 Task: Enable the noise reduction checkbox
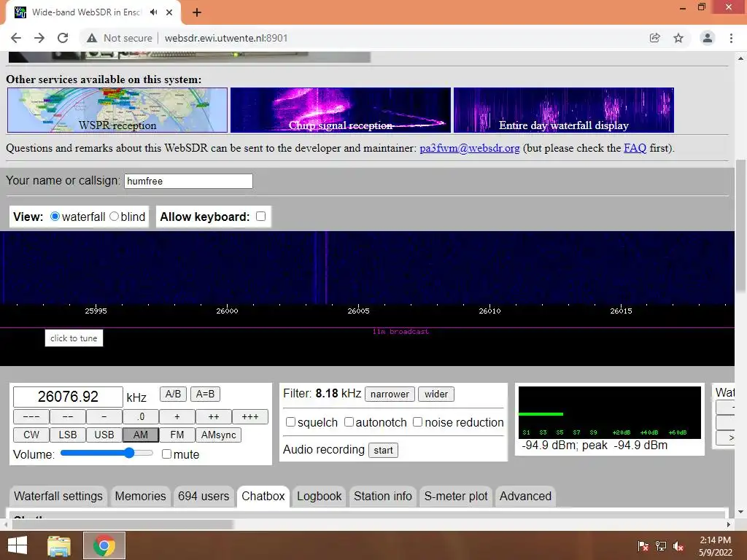[x=417, y=422]
